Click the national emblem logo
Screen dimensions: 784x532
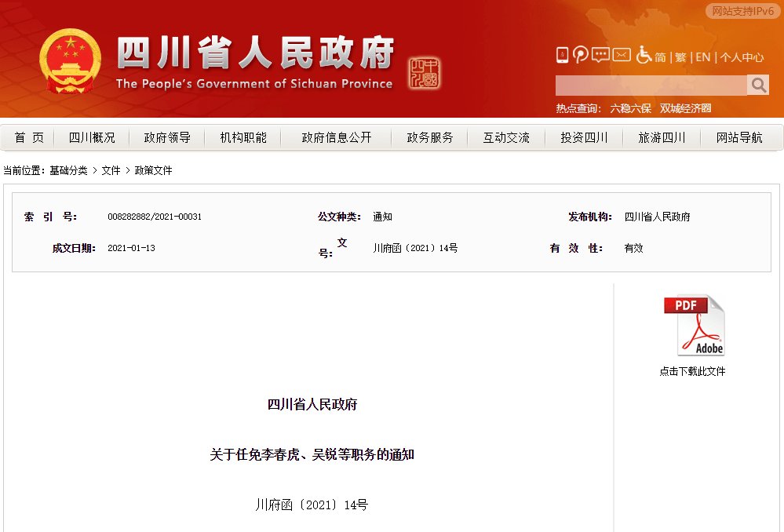71,61
